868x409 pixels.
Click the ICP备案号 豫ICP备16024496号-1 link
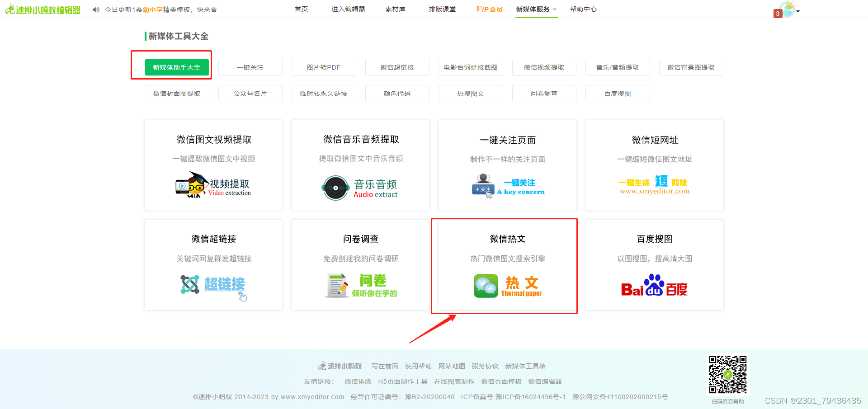[513, 397]
